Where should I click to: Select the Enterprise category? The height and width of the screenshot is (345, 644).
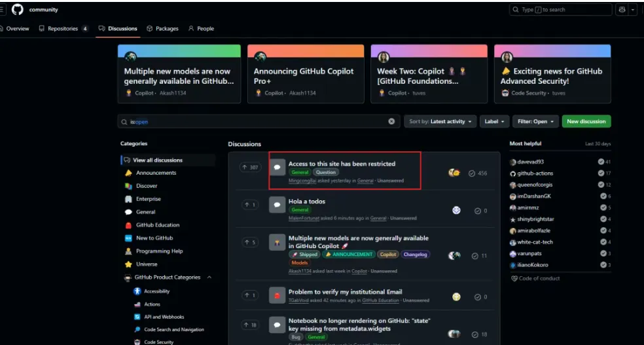(x=149, y=199)
